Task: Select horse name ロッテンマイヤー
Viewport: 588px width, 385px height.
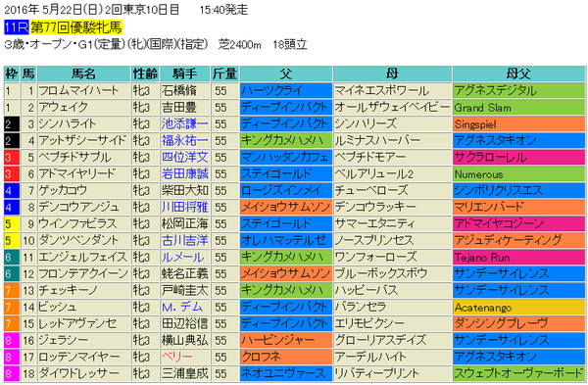Action: coord(79,357)
